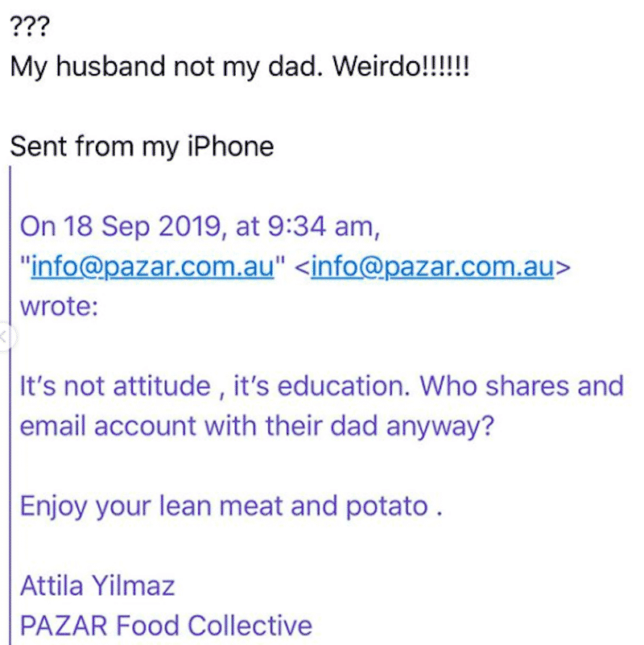The width and height of the screenshot is (644, 645).
Task: Open the first info@pazar.com.au link in quotes
Action: click(153, 267)
